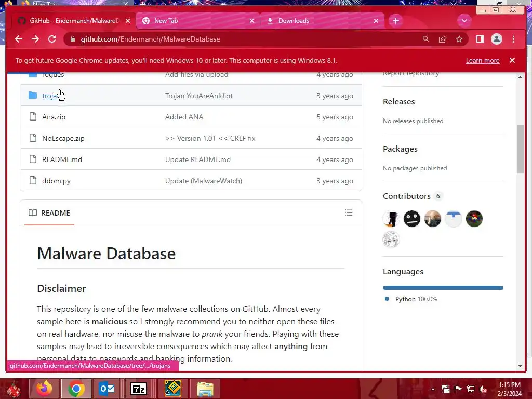Click the Packages heading
Screen dimensions: 532x399
[x=400, y=149]
